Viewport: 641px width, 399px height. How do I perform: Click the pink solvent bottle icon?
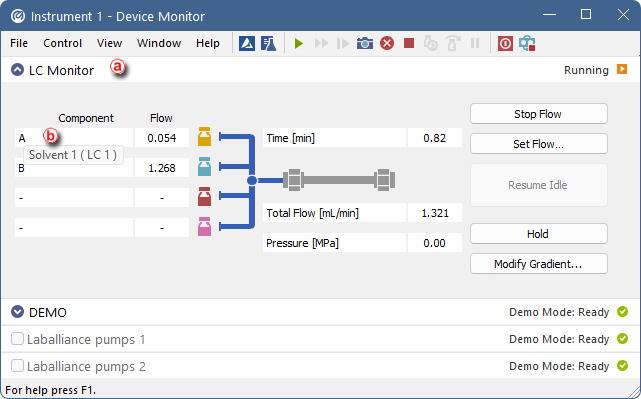[204, 227]
